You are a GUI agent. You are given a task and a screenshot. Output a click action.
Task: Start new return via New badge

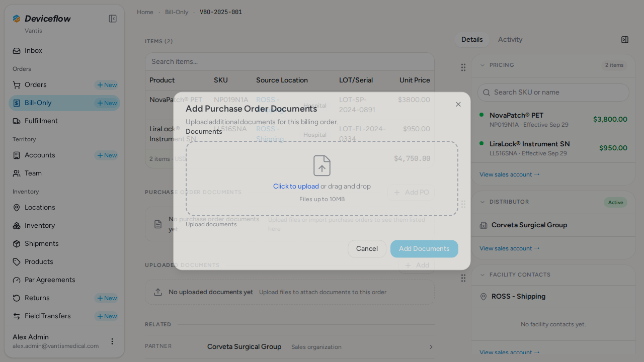pyautogui.click(x=107, y=298)
